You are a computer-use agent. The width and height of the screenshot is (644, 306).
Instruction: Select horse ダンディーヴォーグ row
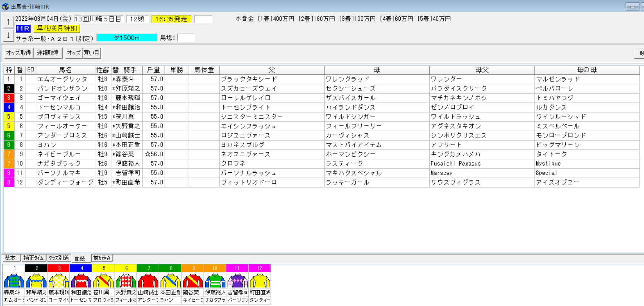click(321, 182)
